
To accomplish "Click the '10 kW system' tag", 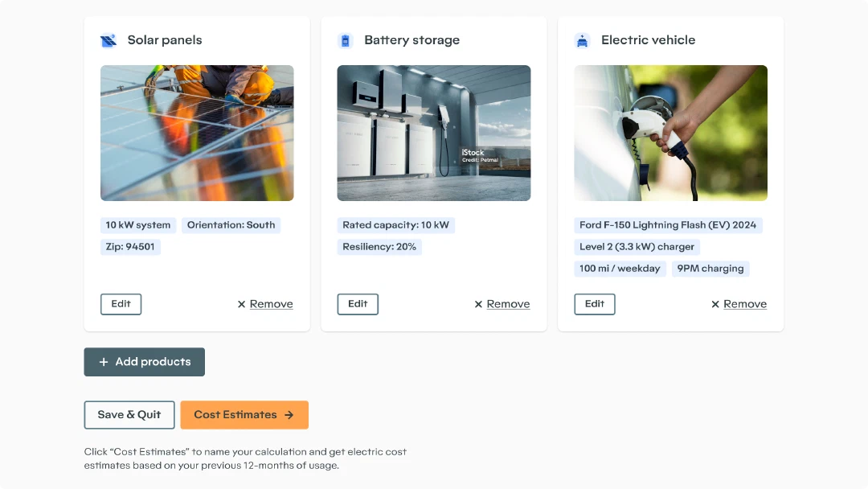I will tap(138, 225).
